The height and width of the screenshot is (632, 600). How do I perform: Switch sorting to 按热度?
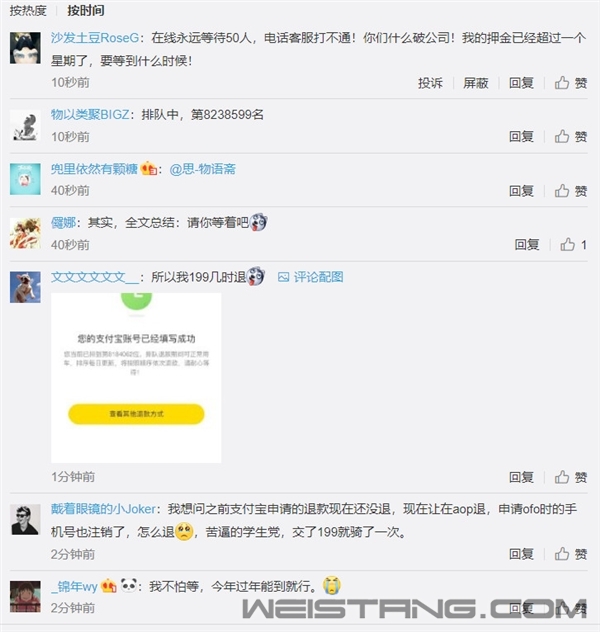click(28, 10)
